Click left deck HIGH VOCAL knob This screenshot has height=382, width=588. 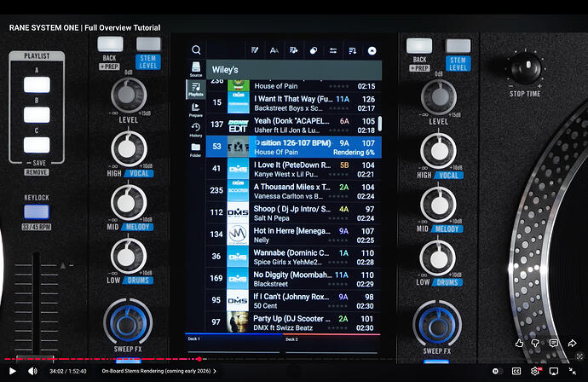(x=128, y=149)
